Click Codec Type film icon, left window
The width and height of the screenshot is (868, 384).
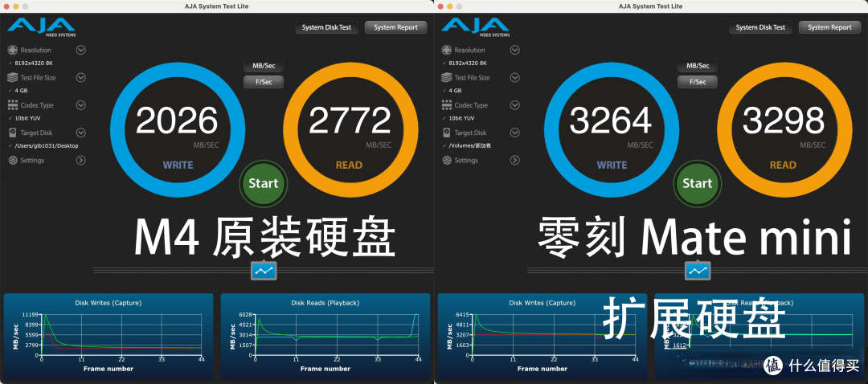pyautogui.click(x=12, y=105)
